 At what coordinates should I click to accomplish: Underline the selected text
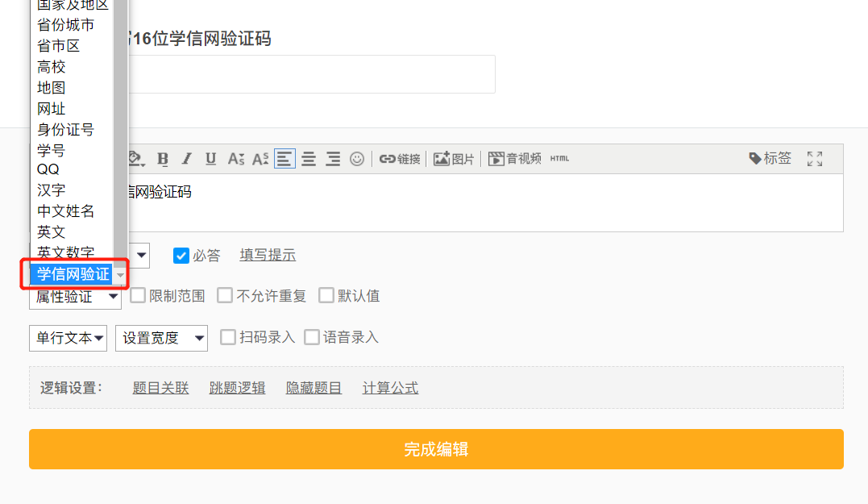[x=210, y=159]
